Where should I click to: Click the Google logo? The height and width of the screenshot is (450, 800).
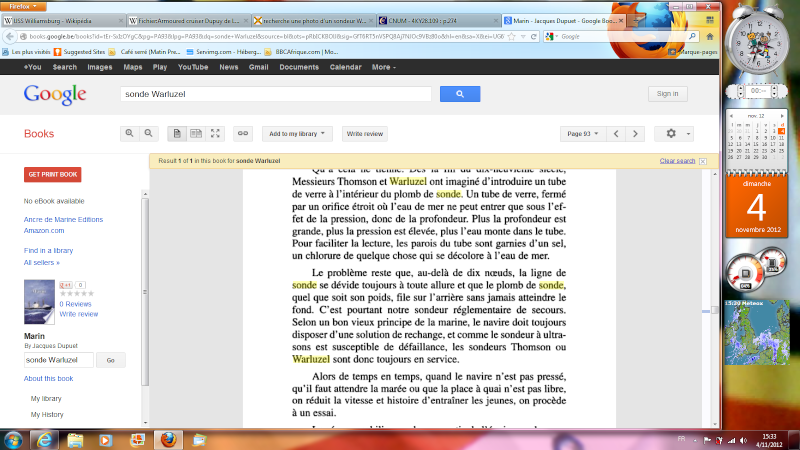point(55,94)
